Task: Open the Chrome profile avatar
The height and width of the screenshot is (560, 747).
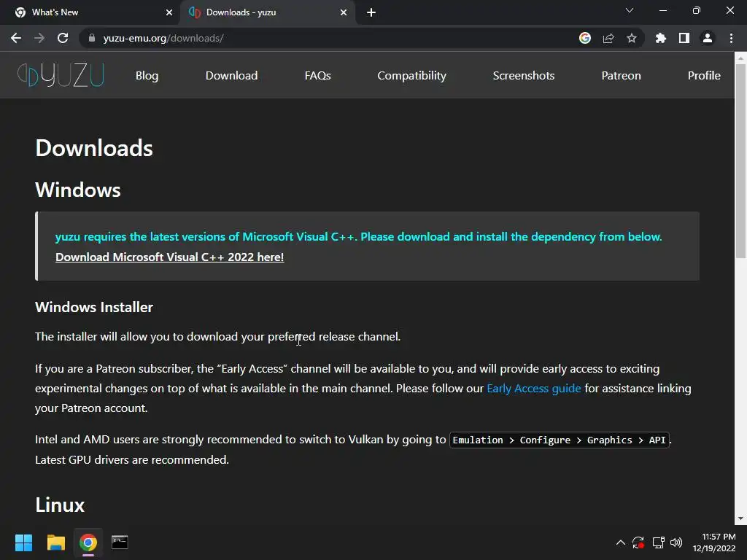Action: click(x=708, y=38)
